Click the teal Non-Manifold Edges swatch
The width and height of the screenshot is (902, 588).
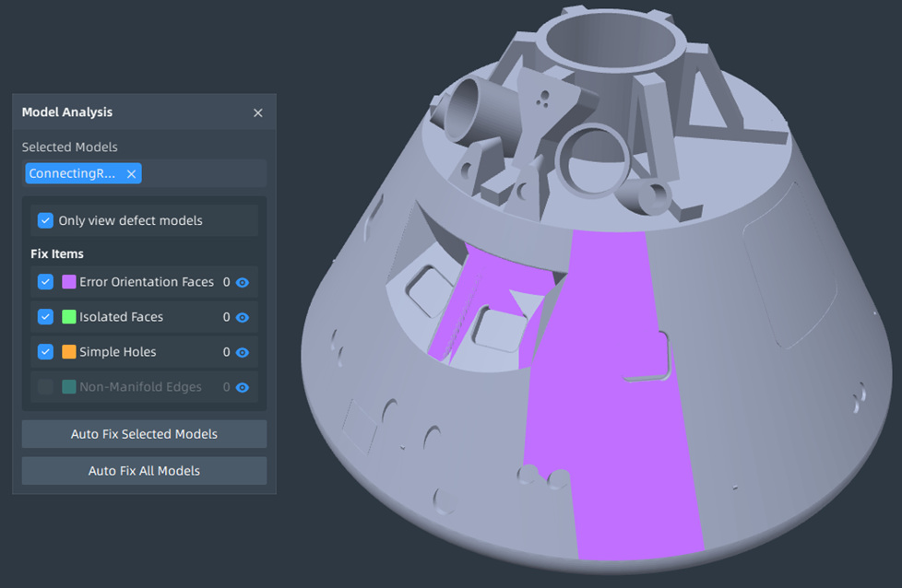tap(69, 387)
